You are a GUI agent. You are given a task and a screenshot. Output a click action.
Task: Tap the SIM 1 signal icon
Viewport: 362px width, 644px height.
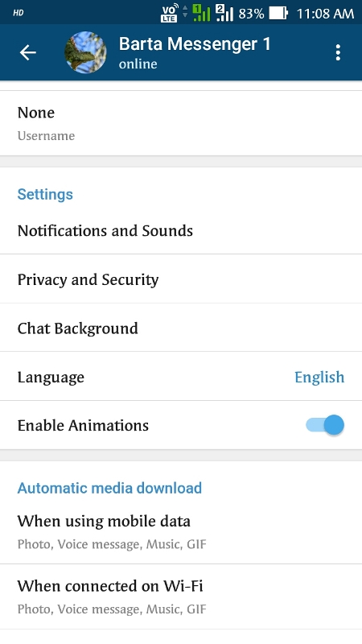point(201,13)
